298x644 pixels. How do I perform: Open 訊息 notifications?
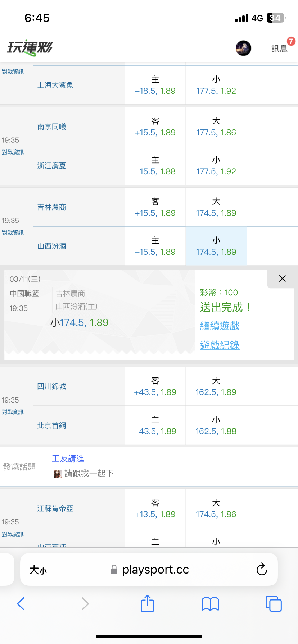[x=279, y=49]
